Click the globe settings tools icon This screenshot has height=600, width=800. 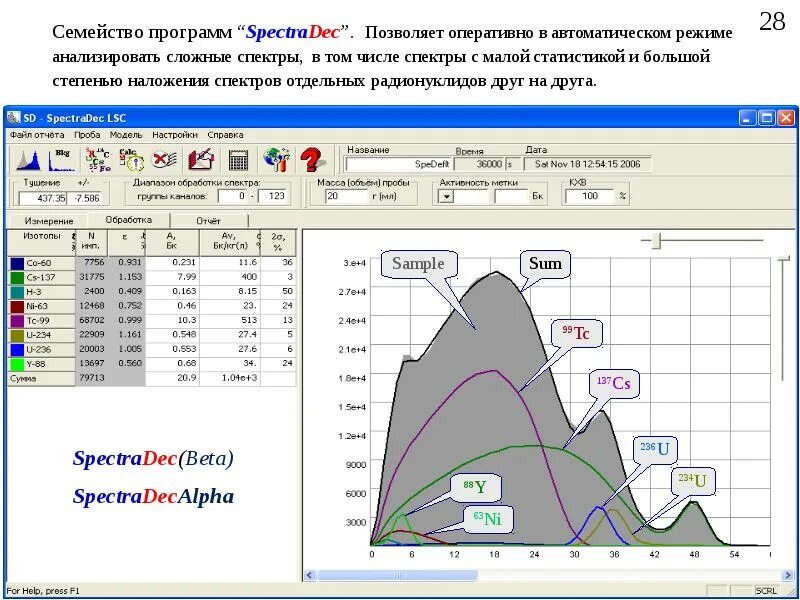(x=277, y=160)
